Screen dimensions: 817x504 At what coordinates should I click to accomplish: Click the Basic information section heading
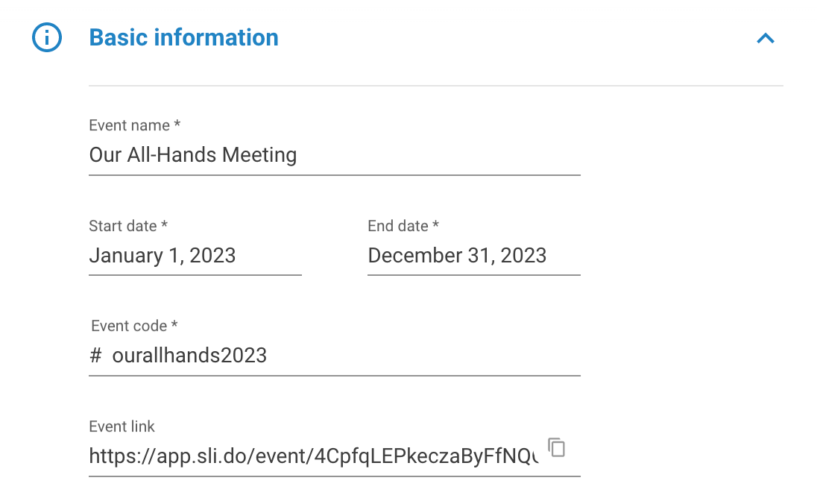coord(183,37)
